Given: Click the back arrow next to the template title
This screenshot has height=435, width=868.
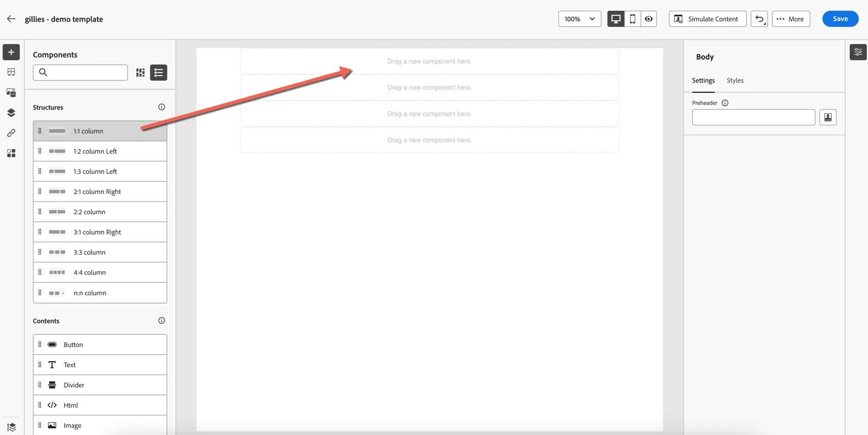Looking at the screenshot, I should 11,19.
